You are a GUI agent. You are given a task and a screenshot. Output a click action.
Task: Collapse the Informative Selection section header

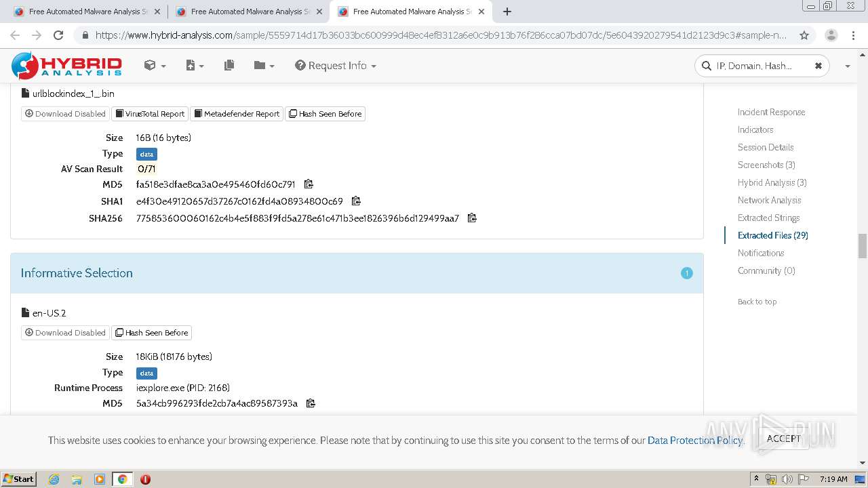tap(357, 273)
